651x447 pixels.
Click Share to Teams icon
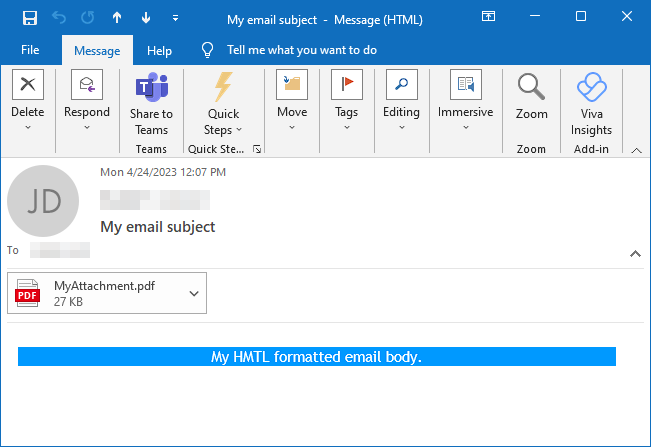[x=151, y=87]
